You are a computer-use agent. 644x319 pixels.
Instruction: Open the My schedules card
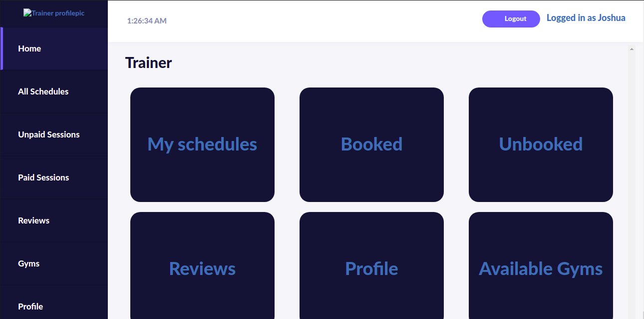[202, 144]
